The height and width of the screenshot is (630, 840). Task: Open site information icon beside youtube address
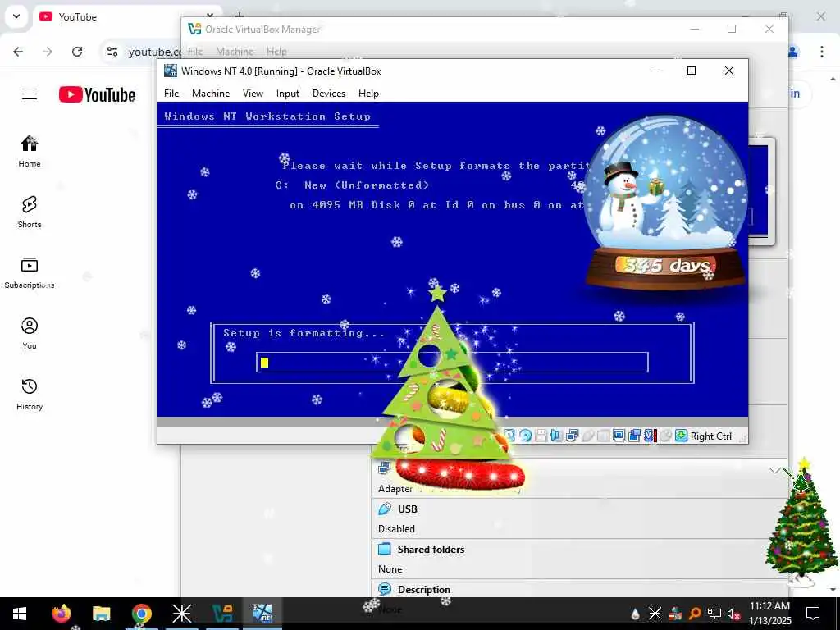tap(112, 52)
